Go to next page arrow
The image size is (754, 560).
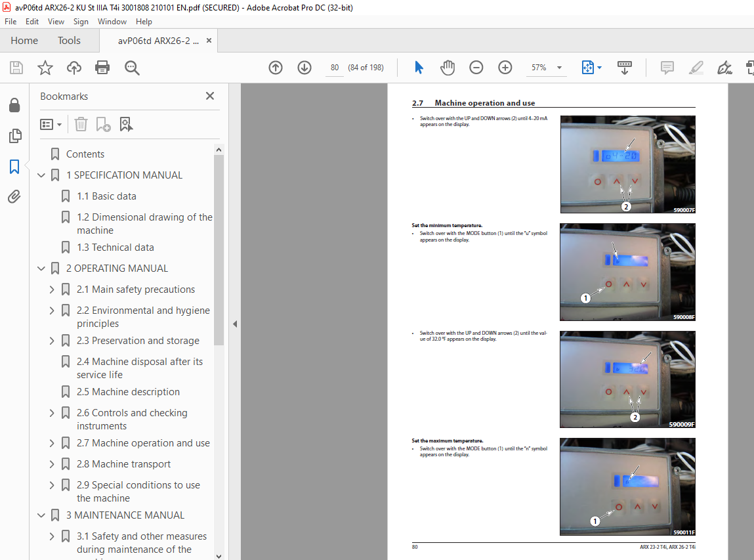[x=304, y=68]
